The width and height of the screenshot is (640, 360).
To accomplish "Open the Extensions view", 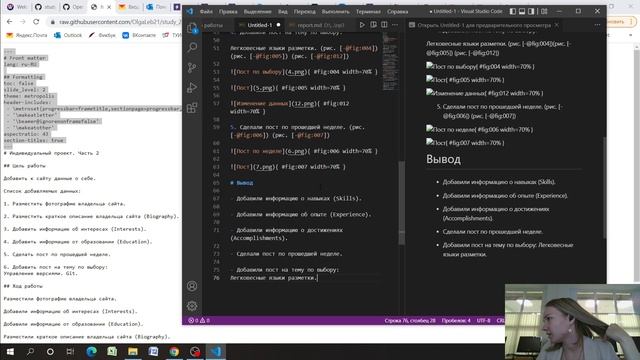I will pyautogui.click(x=192, y=107).
